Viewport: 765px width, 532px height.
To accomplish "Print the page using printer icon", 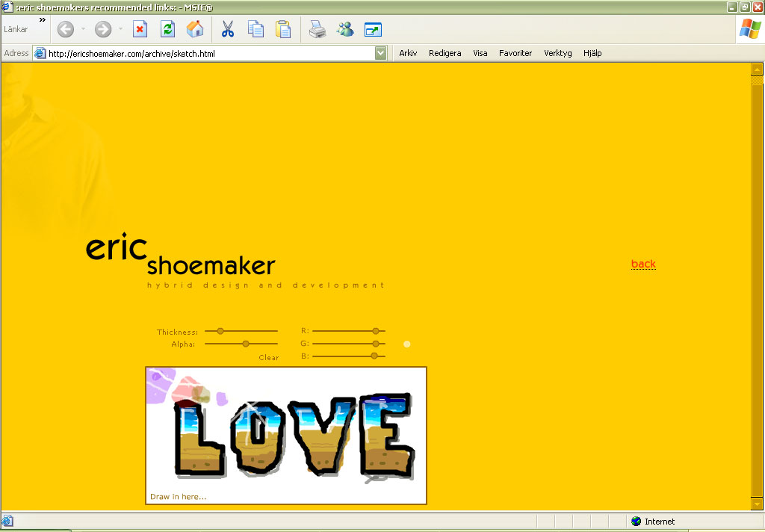I will 318,30.
